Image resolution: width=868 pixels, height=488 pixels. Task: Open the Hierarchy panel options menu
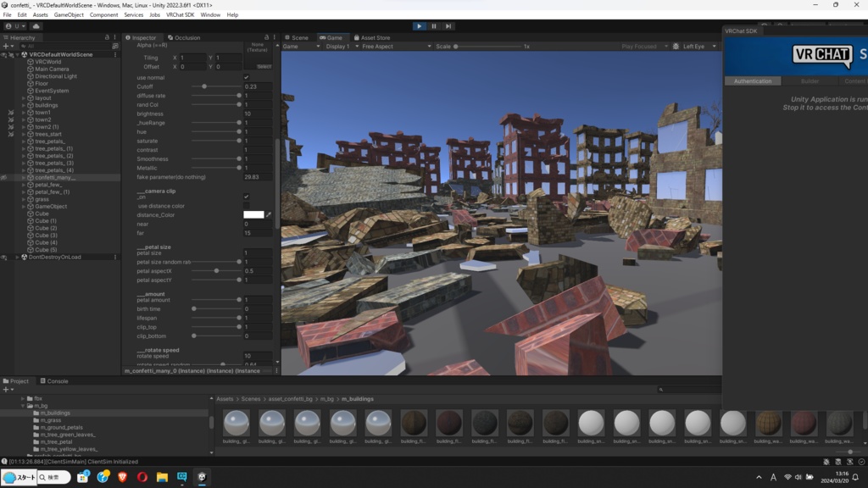click(114, 37)
